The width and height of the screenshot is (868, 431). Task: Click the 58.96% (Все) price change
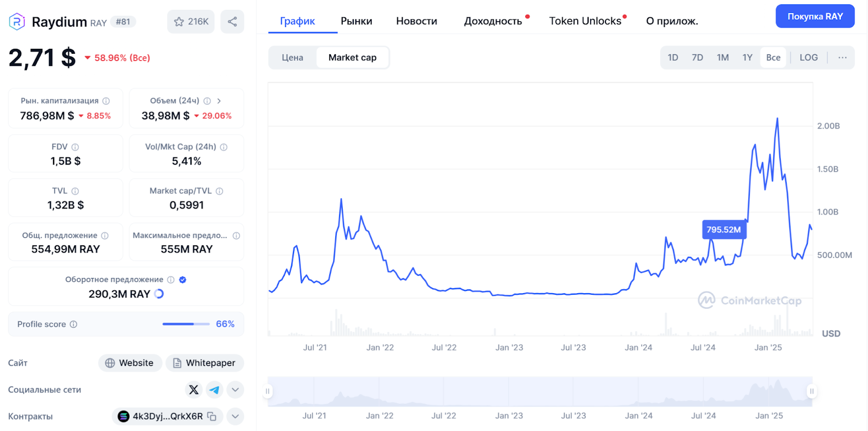click(117, 58)
